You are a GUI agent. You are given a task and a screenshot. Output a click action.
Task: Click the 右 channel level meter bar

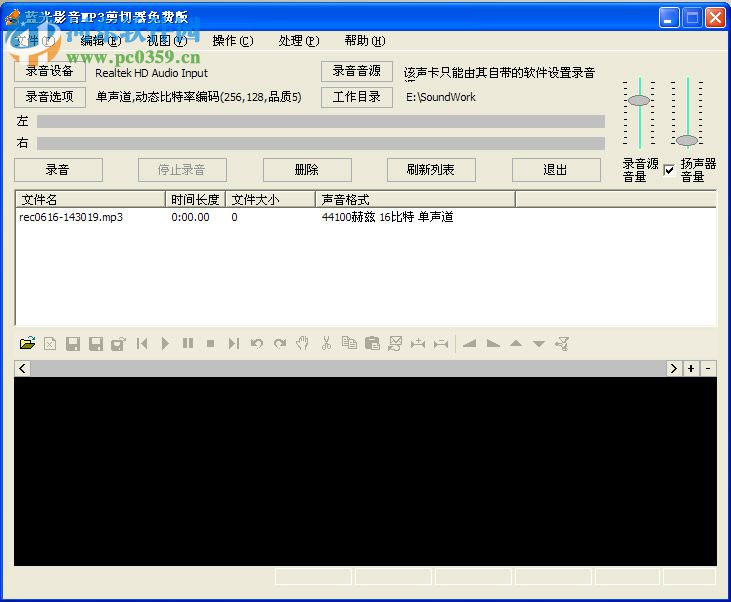(x=321, y=143)
